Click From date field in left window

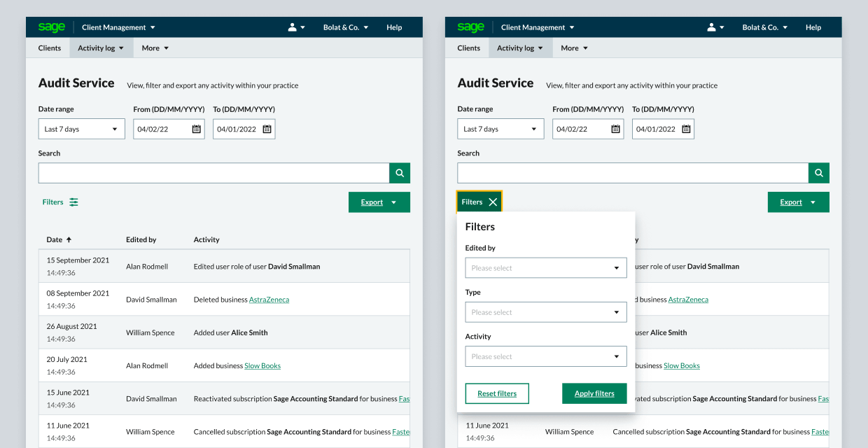pyautogui.click(x=169, y=129)
